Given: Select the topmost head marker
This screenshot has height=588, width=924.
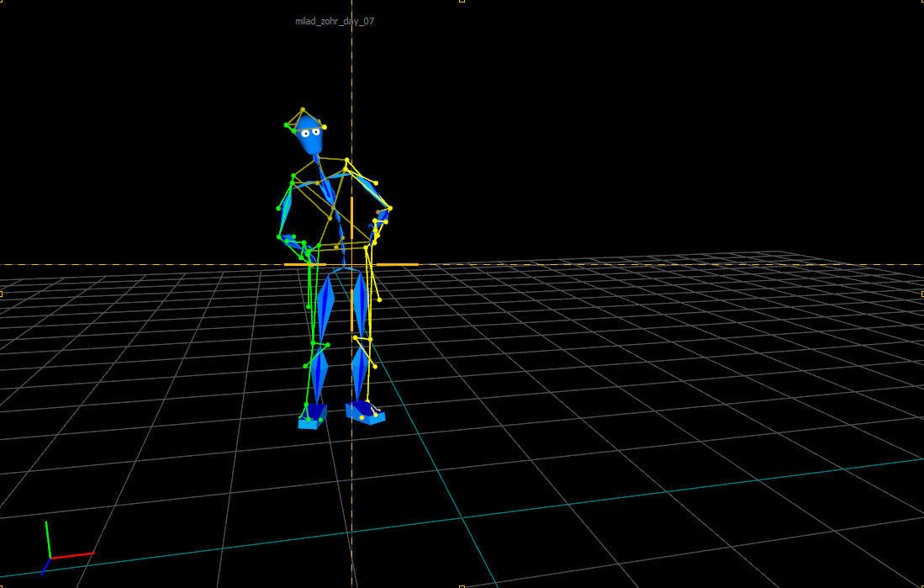Looking at the screenshot, I should click(x=303, y=109).
